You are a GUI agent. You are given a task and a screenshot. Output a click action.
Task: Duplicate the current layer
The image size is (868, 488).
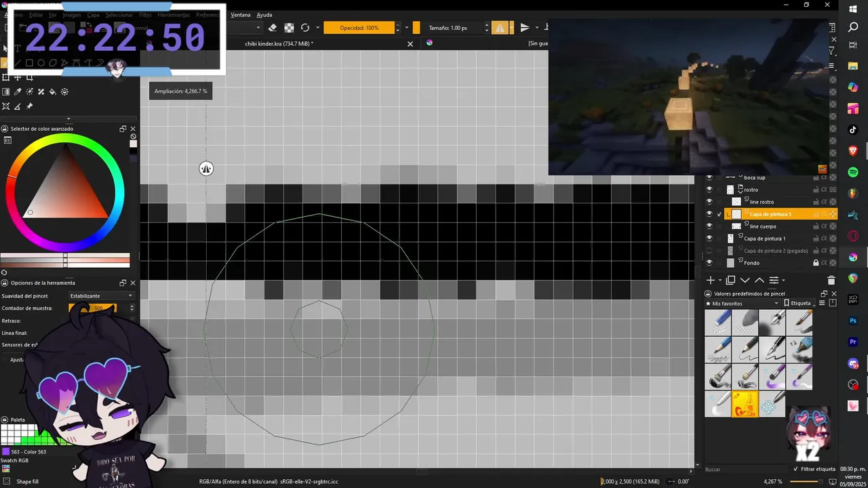pyautogui.click(x=730, y=280)
